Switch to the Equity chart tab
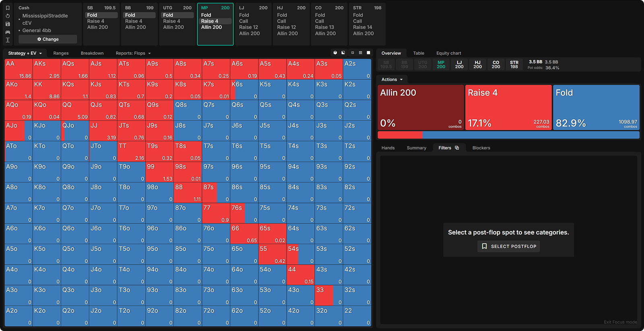This screenshot has width=644, height=331. (448, 53)
